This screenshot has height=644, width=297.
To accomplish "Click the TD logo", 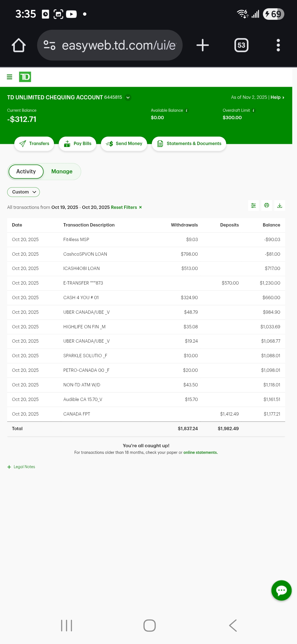I will (x=25, y=77).
